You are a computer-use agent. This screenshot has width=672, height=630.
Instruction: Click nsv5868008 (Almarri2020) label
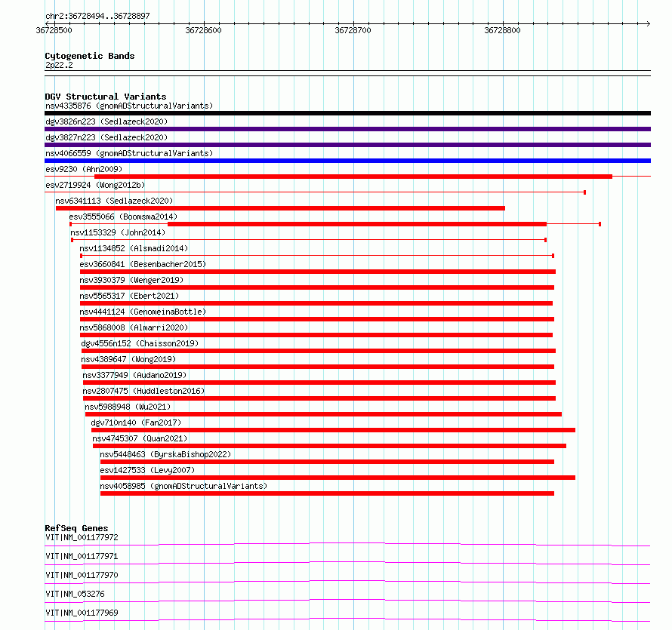click(x=134, y=327)
